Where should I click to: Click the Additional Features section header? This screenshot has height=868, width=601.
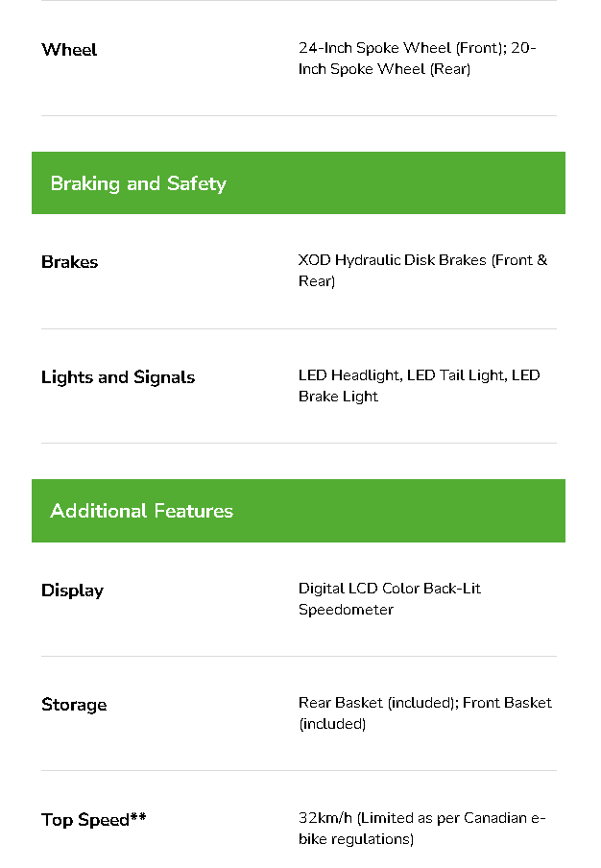click(x=141, y=511)
